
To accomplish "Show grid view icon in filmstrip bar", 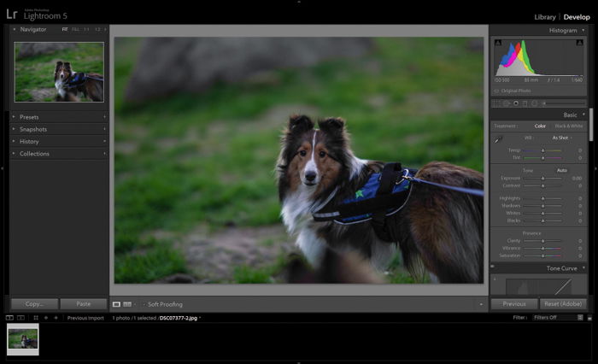I will pyautogui.click(x=36, y=318).
